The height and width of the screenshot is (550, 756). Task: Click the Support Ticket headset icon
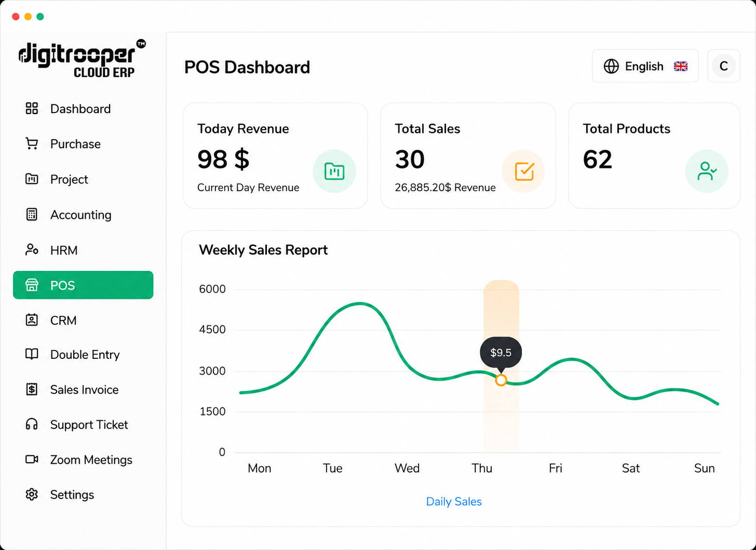point(32,424)
